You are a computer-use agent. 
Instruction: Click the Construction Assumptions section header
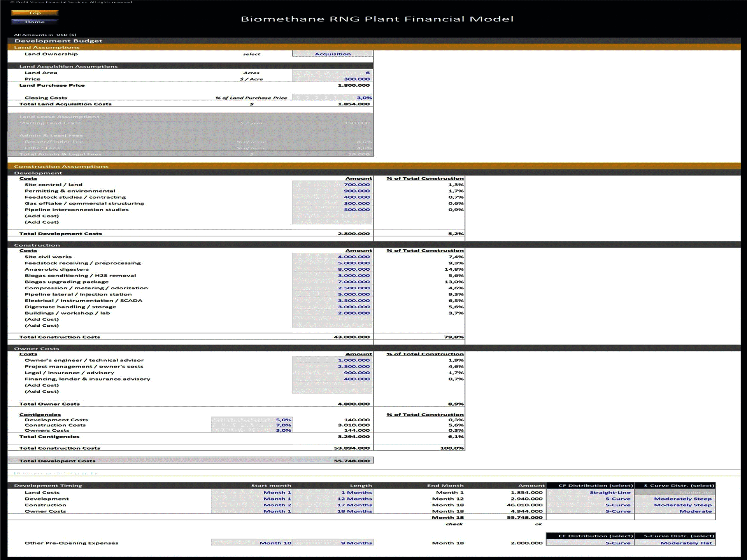(x=61, y=166)
